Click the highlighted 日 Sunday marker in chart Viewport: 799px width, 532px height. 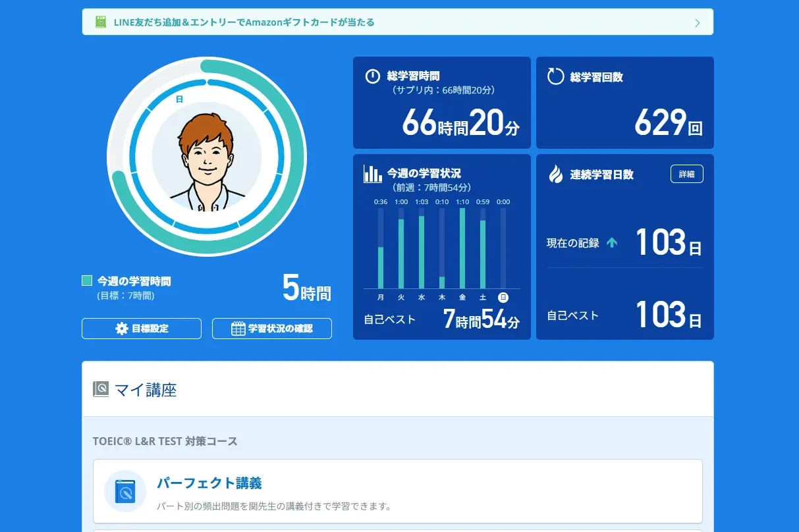pyautogui.click(x=503, y=297)
